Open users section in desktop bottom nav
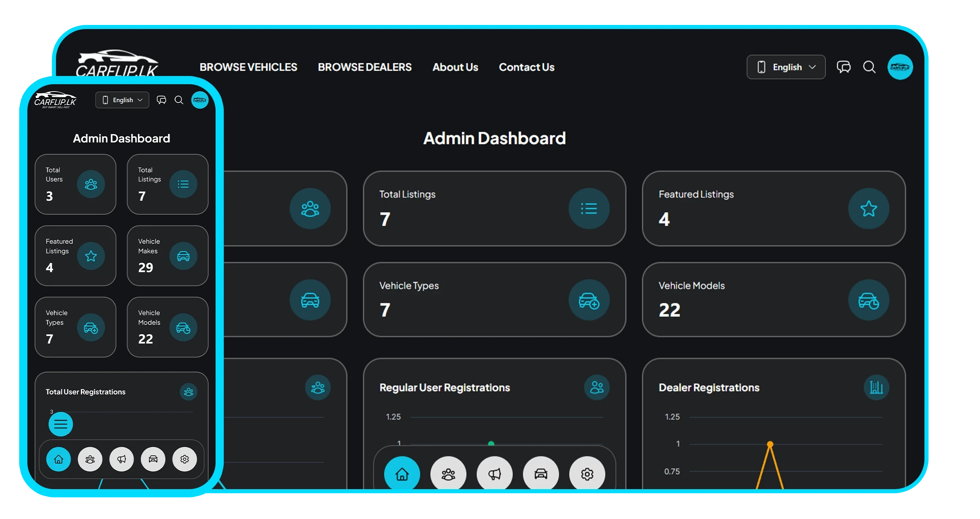The image size is (980, 519). tap(448, 474)
